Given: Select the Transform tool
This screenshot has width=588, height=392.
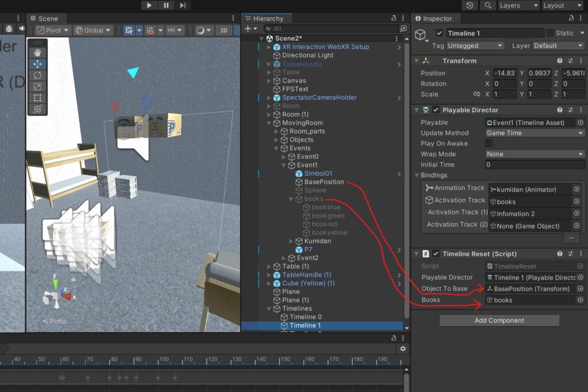Looking at the screenshot, I should [x=37, y=109].
